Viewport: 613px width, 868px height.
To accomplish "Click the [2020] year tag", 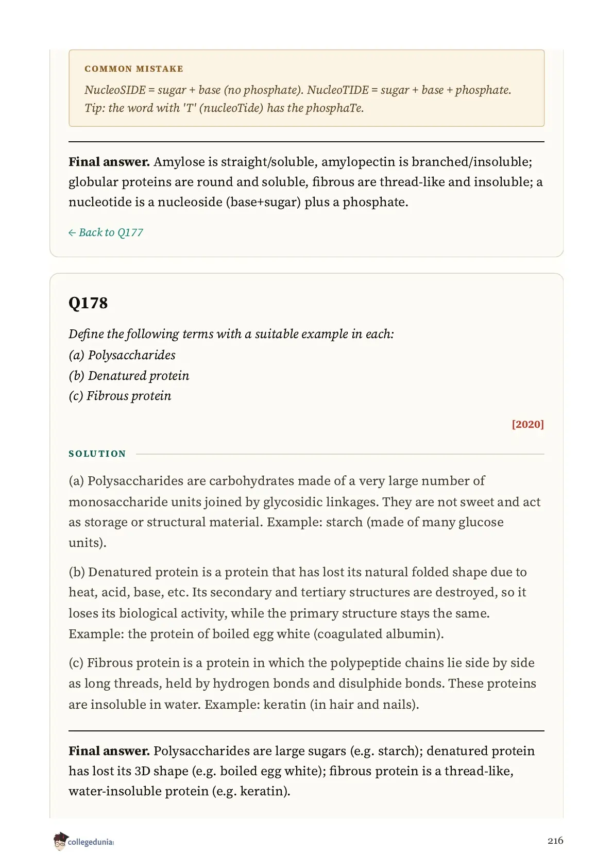I will [527, 424].
